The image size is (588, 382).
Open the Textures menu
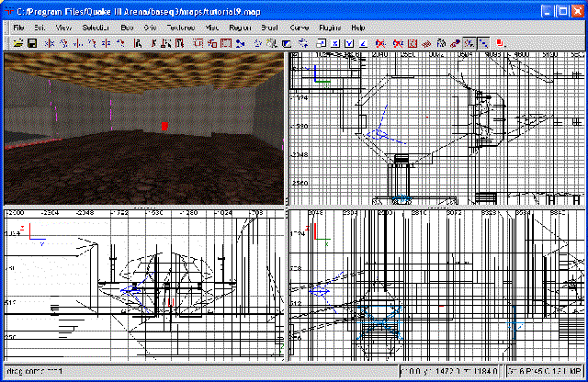[181, 28]
